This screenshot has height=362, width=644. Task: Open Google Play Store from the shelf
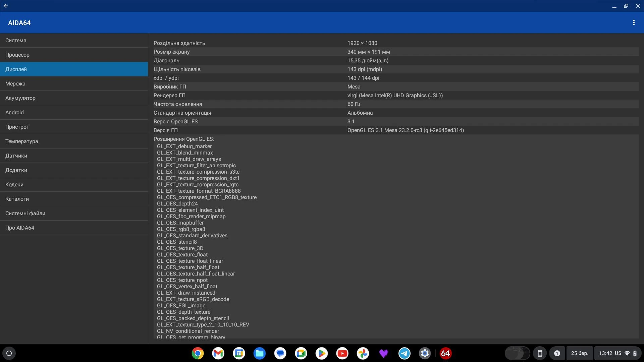[x=322, y=353]
